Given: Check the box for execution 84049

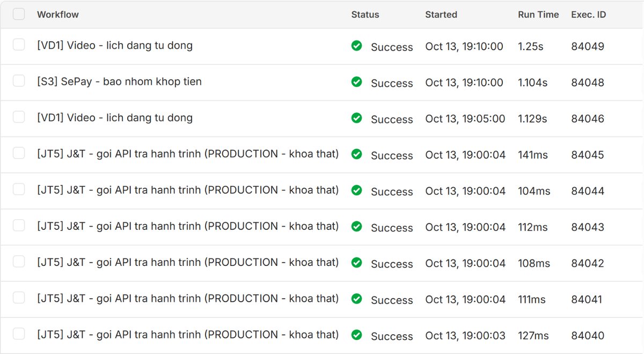Looking at the screenshot, I should tap(19, 45).
